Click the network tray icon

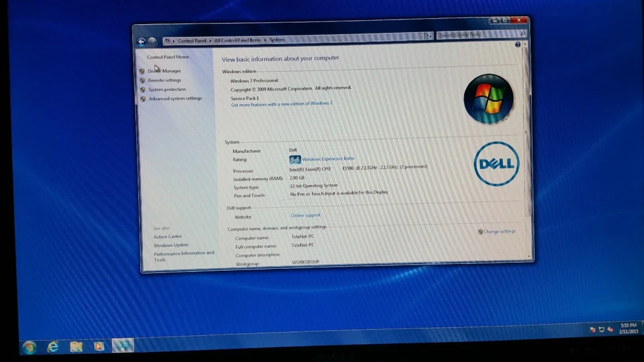pyautogui.click(x=602, y=330)
